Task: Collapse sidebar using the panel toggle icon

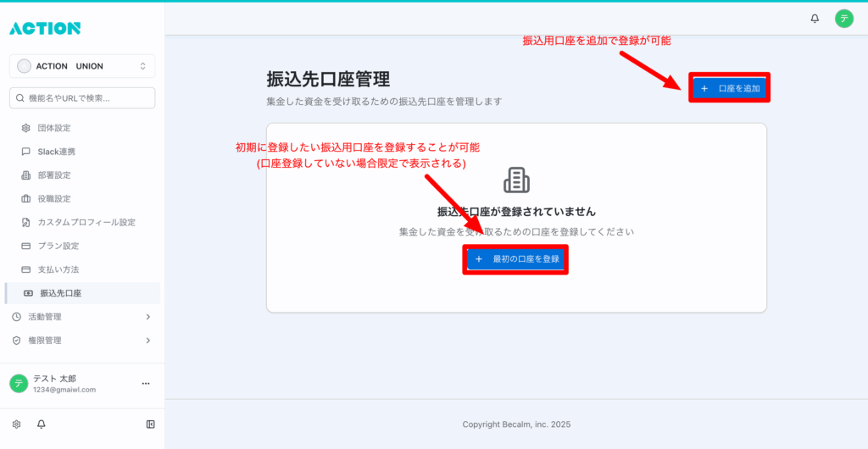Action: [150, 424]
